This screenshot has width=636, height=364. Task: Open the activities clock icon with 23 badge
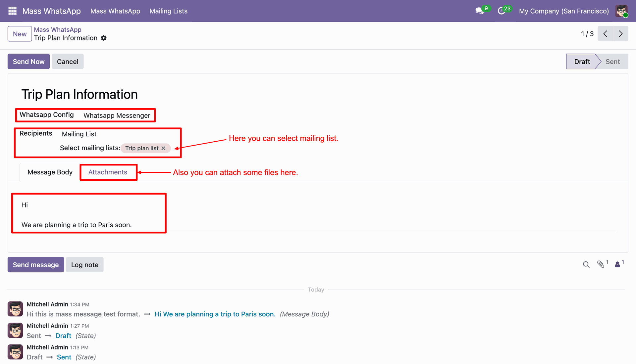pyautogui.click(x=501, y=11)
